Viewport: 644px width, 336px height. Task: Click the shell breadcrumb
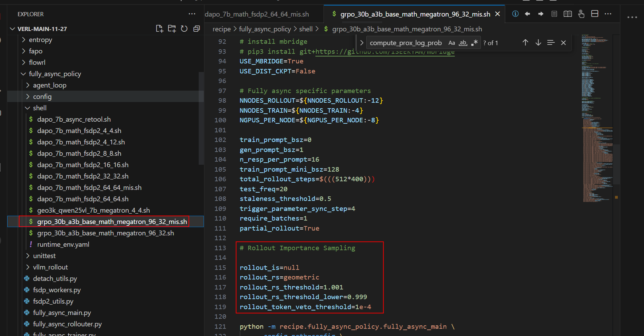306,29
